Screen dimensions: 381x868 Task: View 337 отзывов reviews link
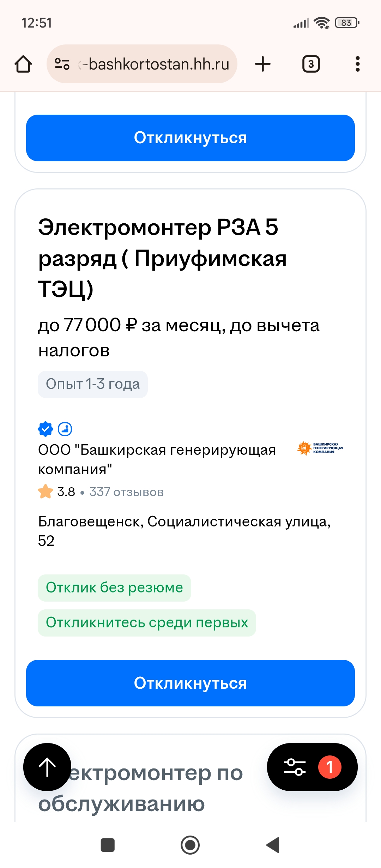126,492
